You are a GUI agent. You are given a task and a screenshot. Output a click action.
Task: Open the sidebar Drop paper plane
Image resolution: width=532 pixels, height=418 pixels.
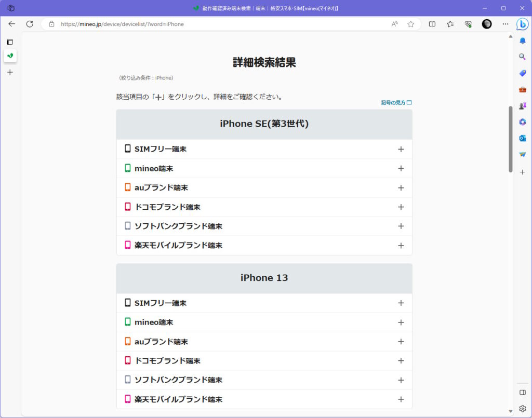coord(523,154)
